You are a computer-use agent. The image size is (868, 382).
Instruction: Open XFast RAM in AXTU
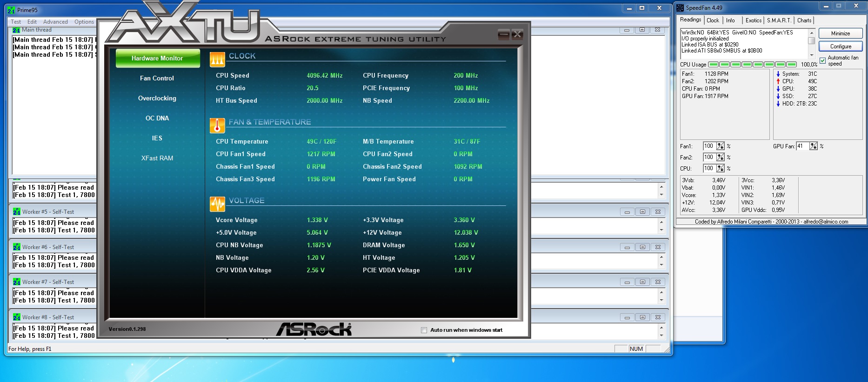[x=157, y=158]
